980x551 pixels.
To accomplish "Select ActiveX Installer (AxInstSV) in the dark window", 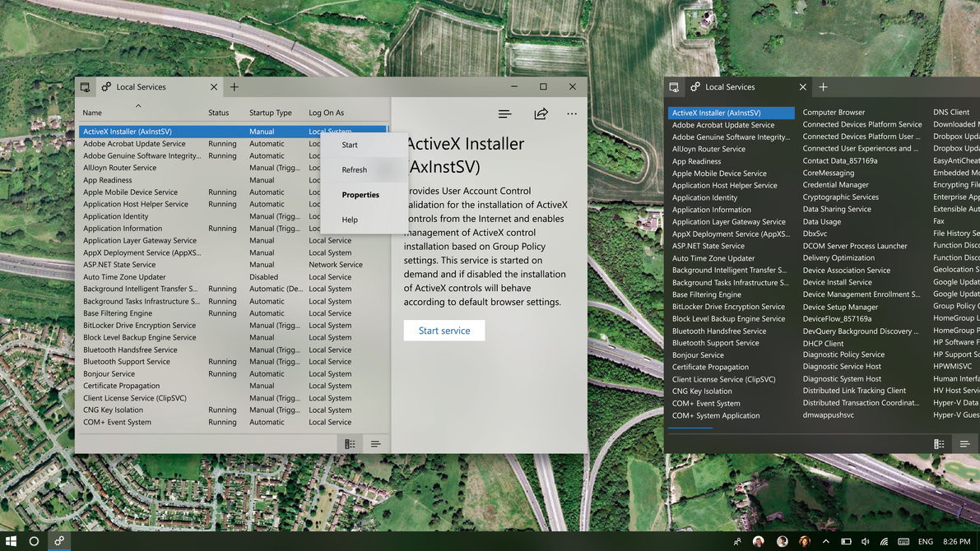I will click(x=732, y=113).
